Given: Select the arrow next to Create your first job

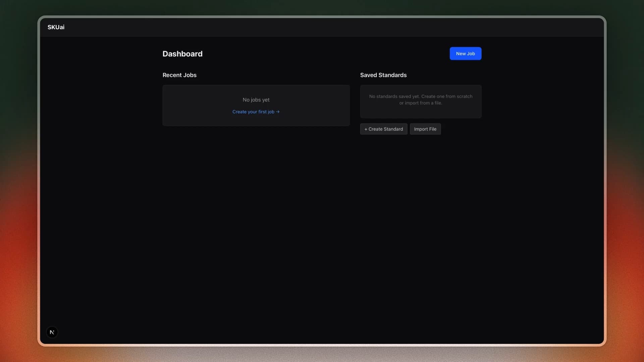Looking at the screenshot, I should coord(277,112).
